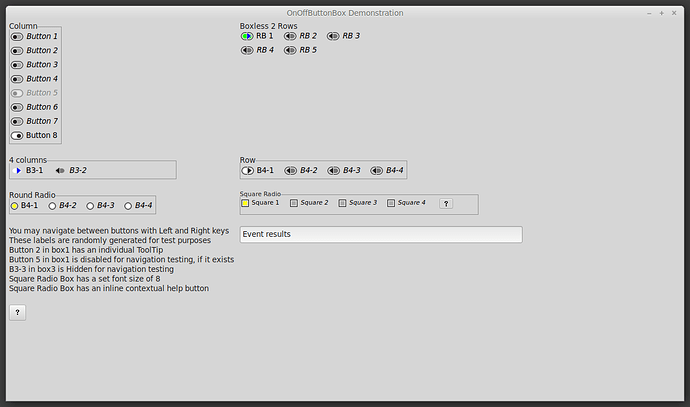
Task: Select B3-1 in the 4 columns box
Action: [x=28, y=170]
